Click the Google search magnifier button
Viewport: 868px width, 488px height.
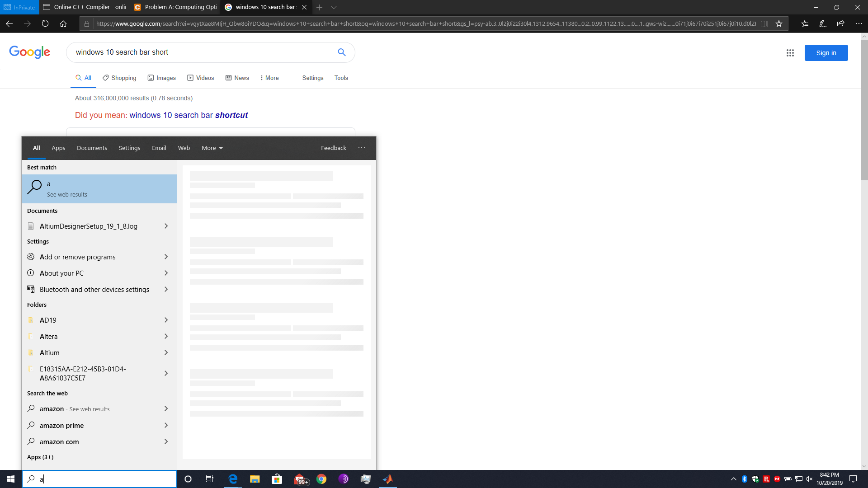coord(342,52)
